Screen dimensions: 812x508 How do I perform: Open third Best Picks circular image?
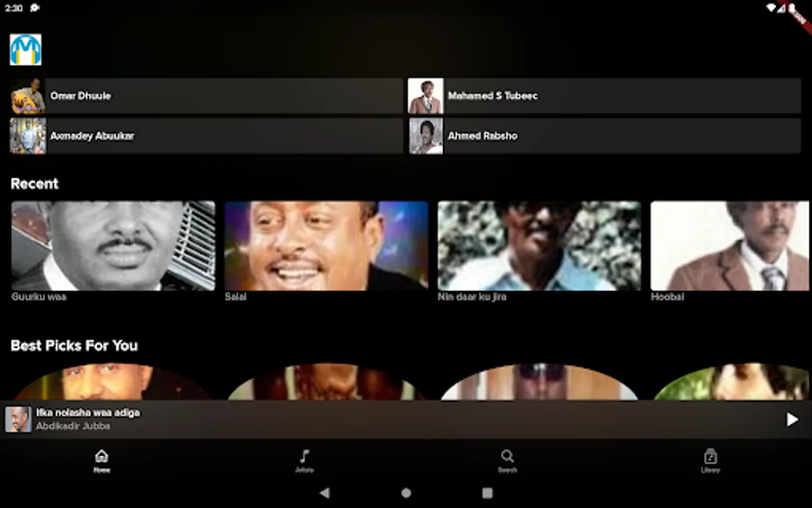tap(540, 382)
